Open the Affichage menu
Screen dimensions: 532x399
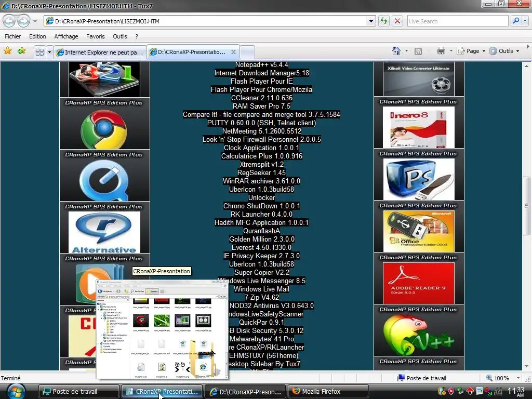coord(66,36)
